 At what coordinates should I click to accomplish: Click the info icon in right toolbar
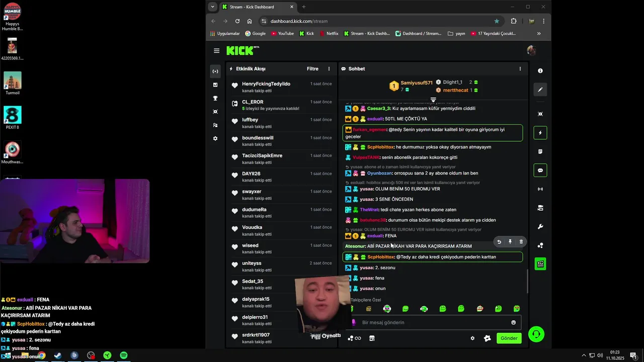pyautogui.click(x=540, y=71)
